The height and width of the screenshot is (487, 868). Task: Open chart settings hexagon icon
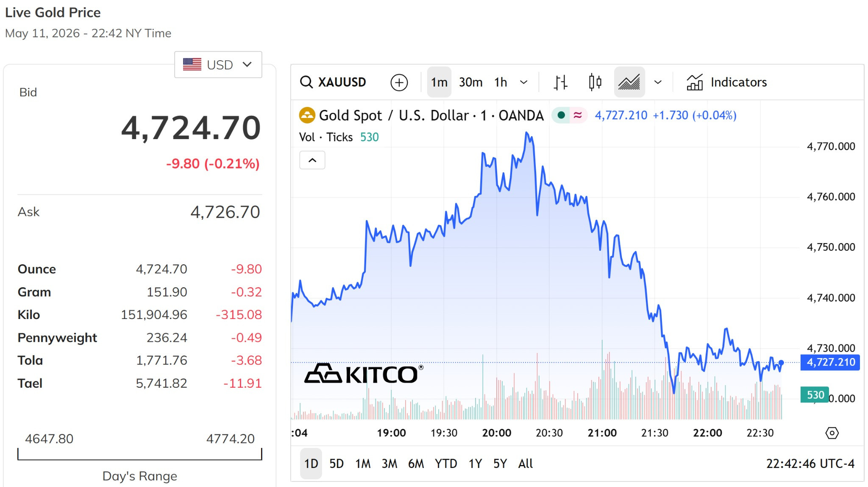[x=832, y=433]
